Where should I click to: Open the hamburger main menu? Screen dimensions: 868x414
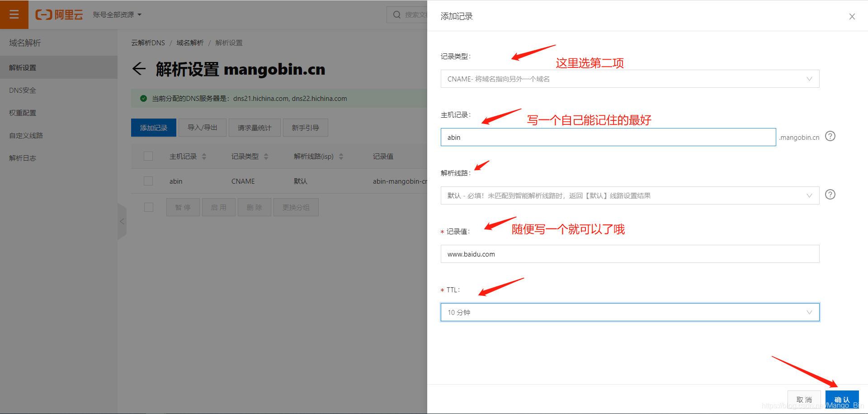click(14, 14)
